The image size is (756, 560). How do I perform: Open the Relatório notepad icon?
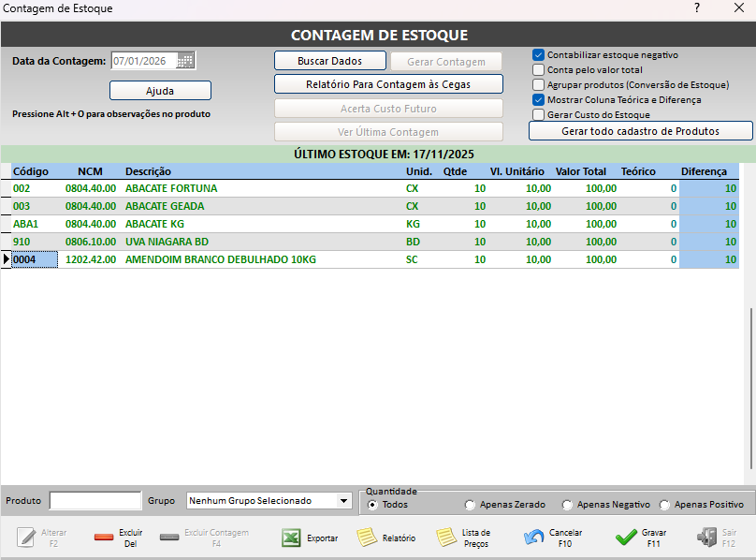click(367, 538)
